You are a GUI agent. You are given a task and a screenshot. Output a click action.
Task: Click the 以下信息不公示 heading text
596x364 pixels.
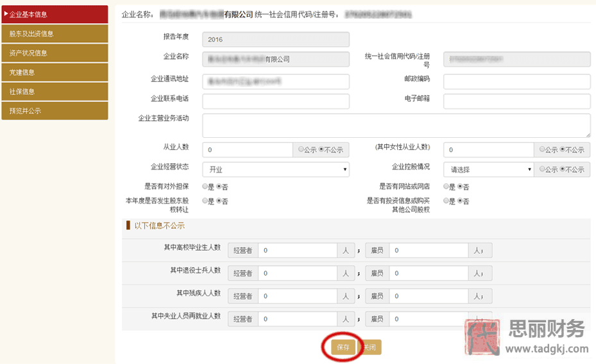coord(159,226)
